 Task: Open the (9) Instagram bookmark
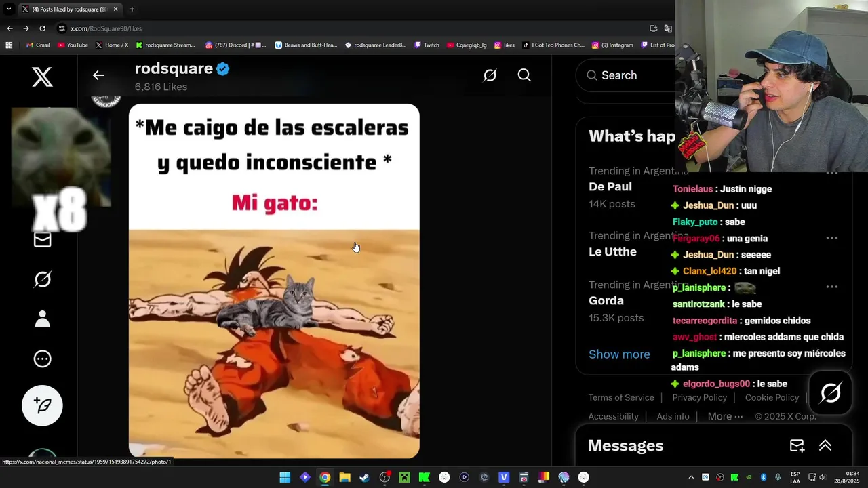612,45
